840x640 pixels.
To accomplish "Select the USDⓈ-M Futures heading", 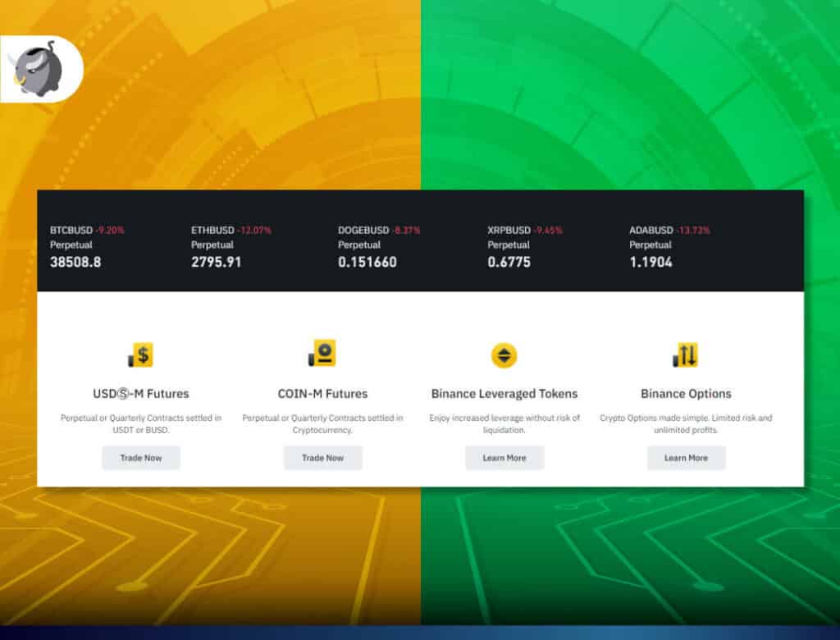I will (141, 393).
